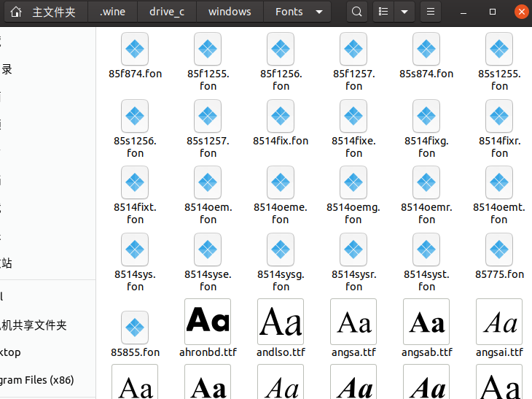The height and width of the screenshot is (399, 532).
Task: Select the 8514oemr.fon file icon
Action: (426, 182)
